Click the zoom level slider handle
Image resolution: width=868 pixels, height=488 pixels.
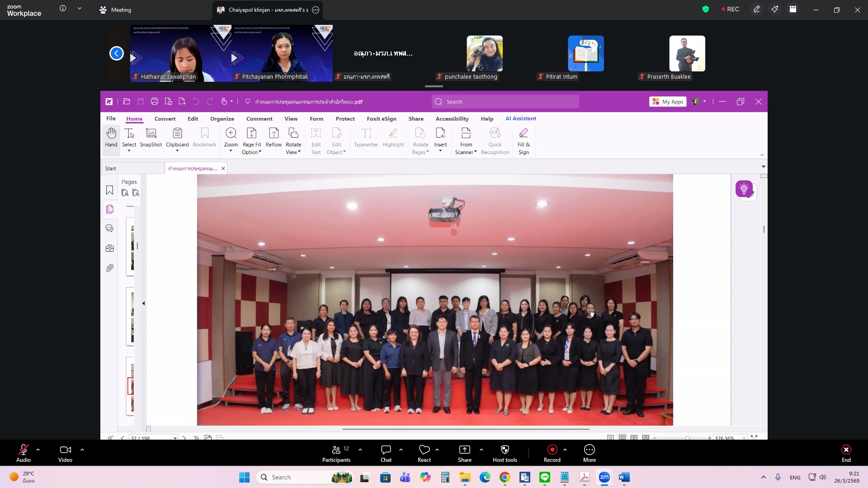(687, 438)
